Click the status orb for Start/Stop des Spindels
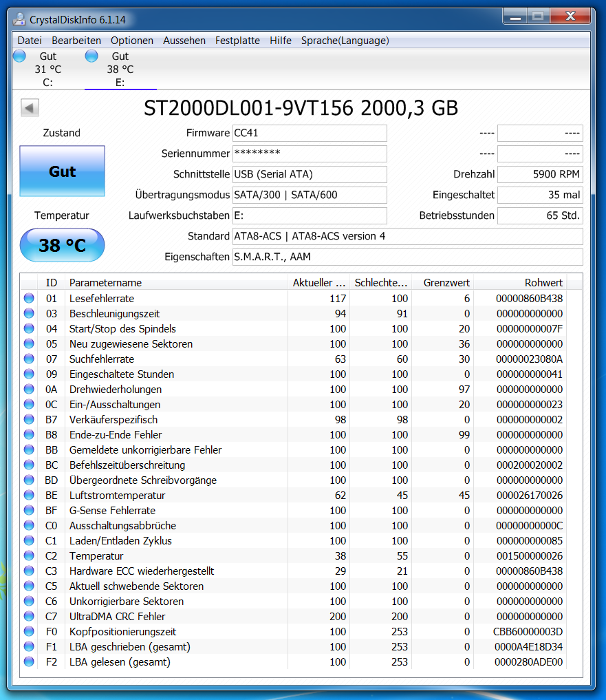 tap(29, 328)
